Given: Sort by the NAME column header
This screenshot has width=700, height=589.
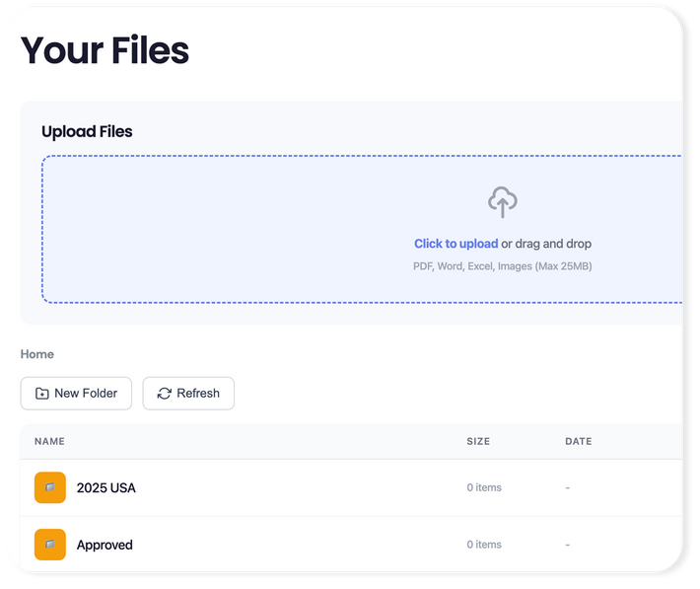Looking at the screenshot, I should pos(49,442).
